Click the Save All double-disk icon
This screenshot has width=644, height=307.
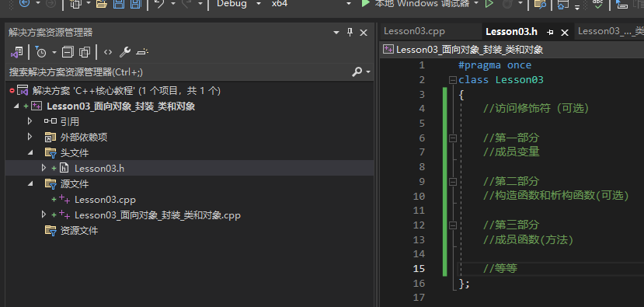(x=135, y=4)
